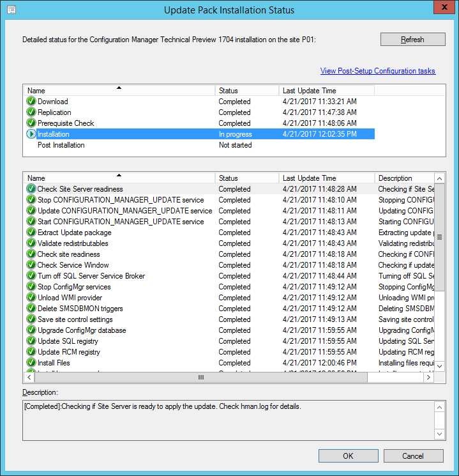Select the Download row

[x=200, y=101]
